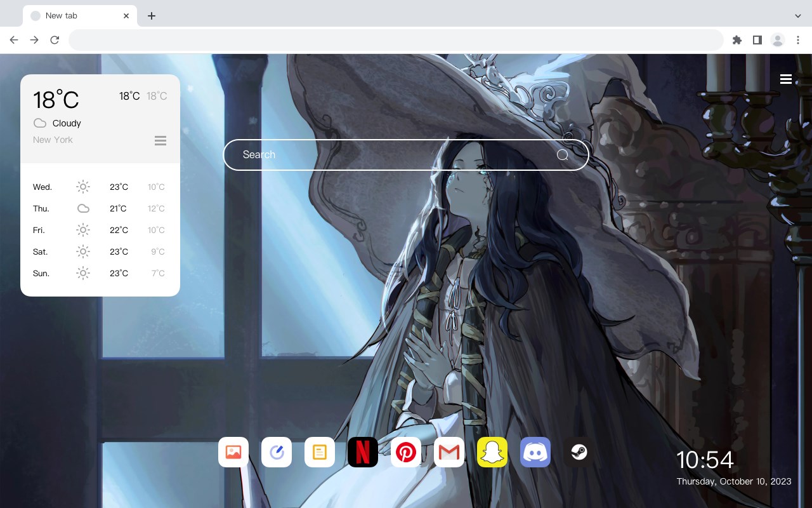Open the Chrome profile avatar

point(778,40)
